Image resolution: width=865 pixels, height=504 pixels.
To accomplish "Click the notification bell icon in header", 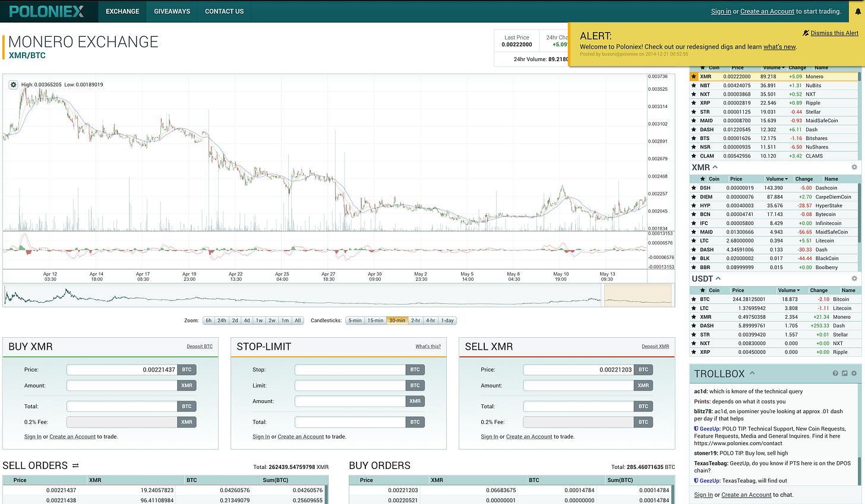I will pos(858,11).
